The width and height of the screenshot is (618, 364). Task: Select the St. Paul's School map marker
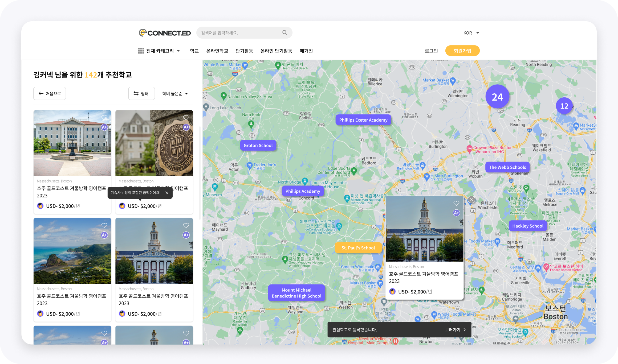(358, 248)
